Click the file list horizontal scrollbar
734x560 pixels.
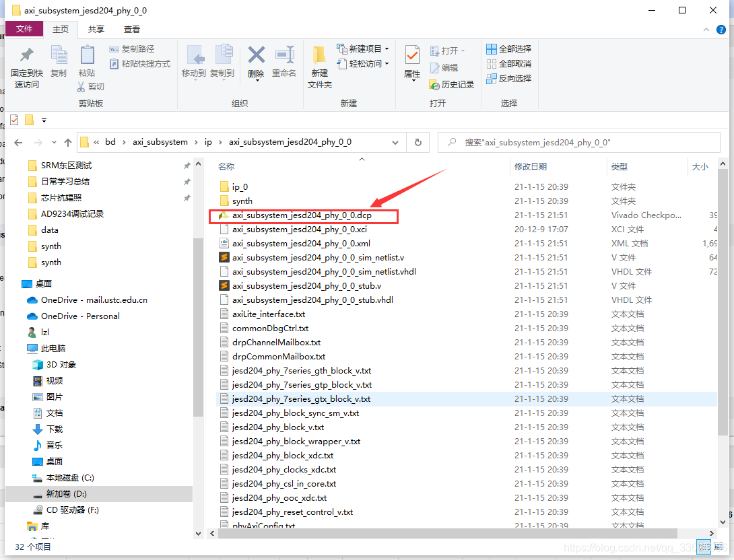point(448,533)
